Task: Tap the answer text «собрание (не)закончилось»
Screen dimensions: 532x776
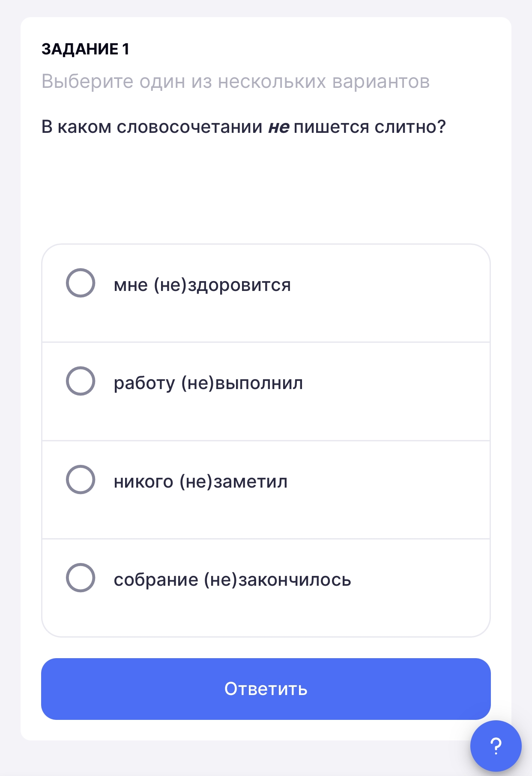Action: pos(232,580)
